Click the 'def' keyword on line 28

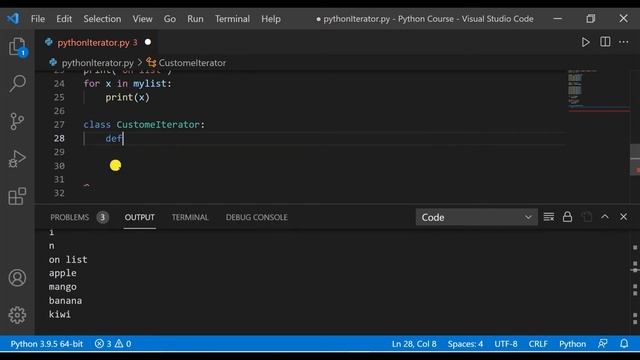click(113, 138)
